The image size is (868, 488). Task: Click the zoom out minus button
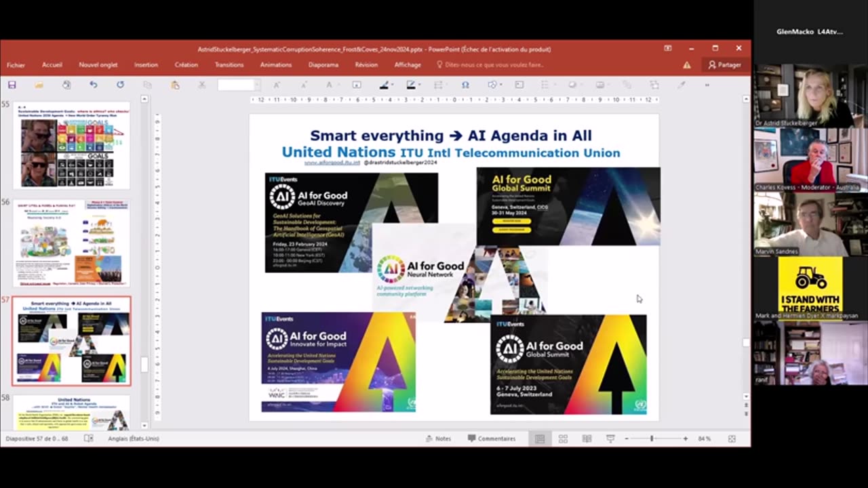click(x=627, y=439)
